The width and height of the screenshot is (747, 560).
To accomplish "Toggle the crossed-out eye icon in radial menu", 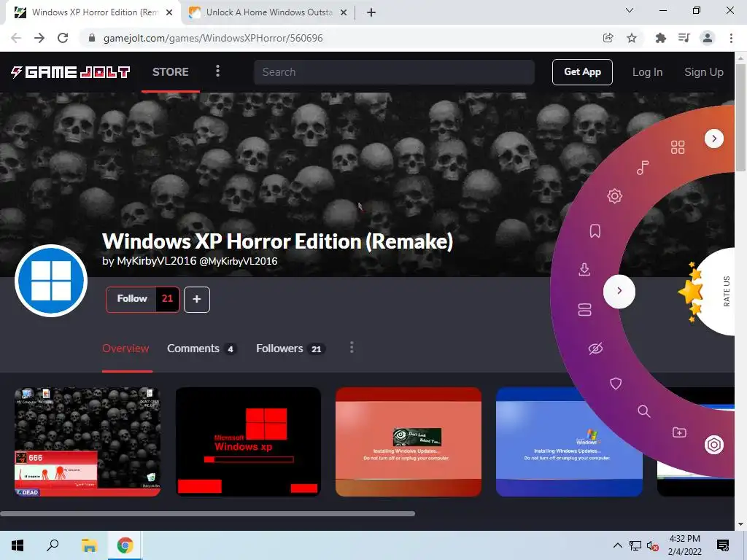I will point(595,349).
